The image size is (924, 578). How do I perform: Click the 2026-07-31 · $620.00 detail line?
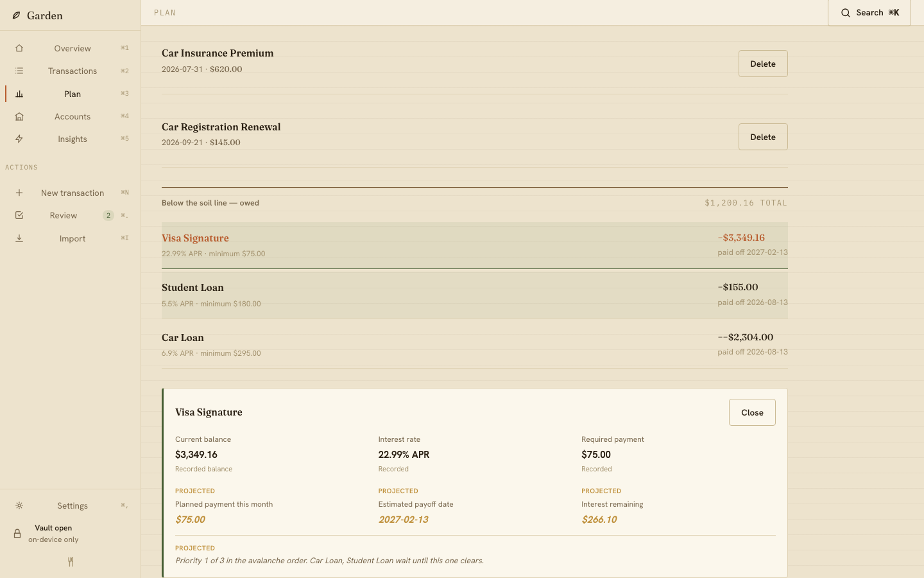pos(201,69)
